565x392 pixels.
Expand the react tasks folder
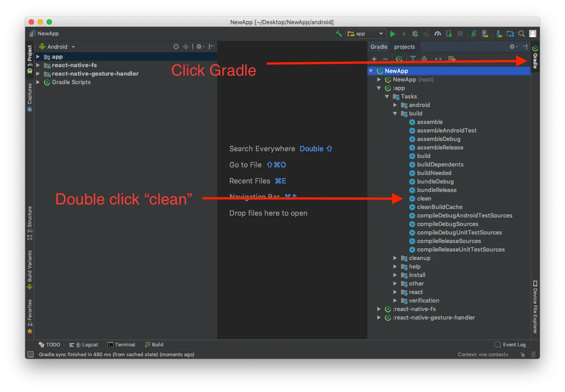(x=395, y=292)
